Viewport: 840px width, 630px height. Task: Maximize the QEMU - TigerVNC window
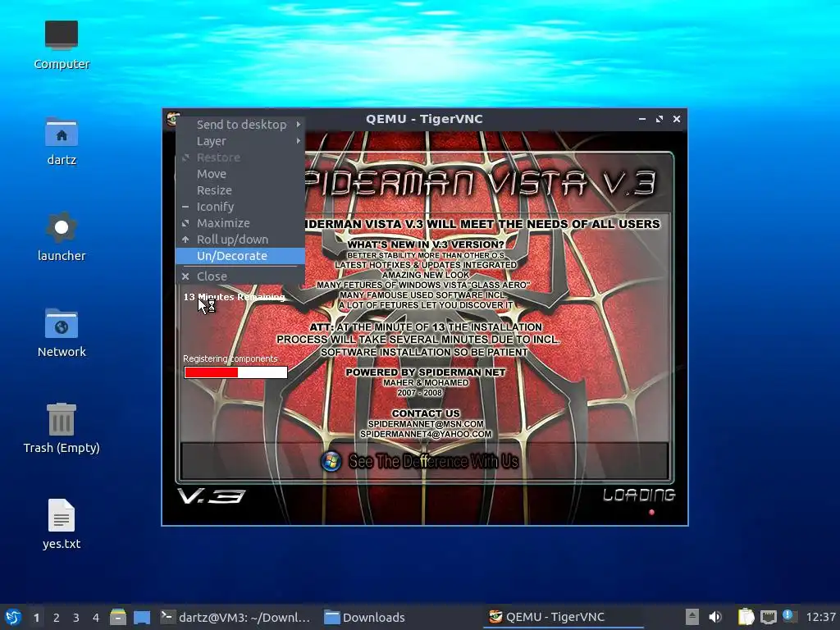pyautogui.click(x=660, y=119)
